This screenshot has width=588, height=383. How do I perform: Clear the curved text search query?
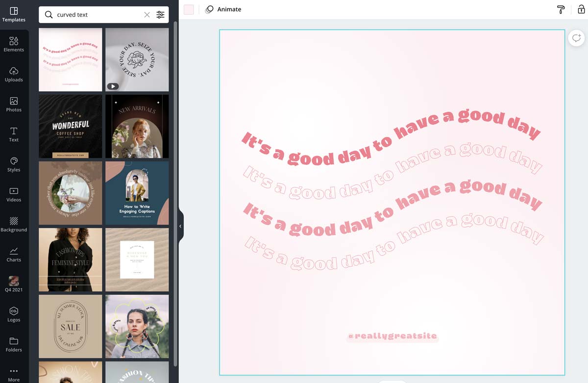147,15
